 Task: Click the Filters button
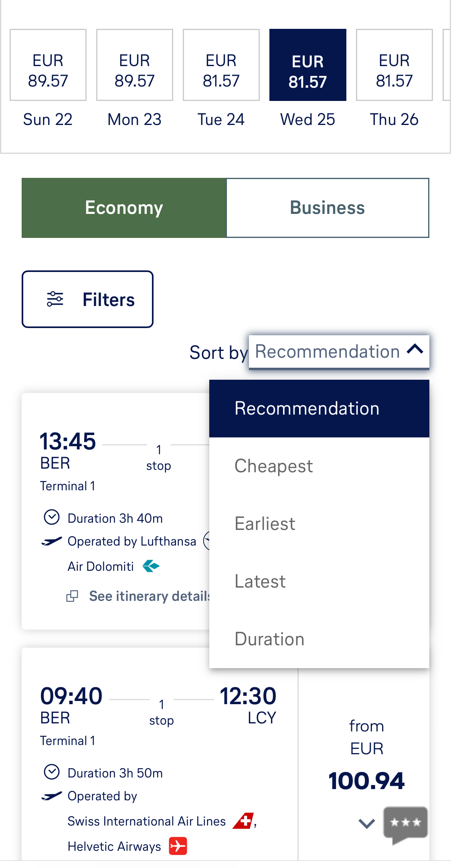88,299
